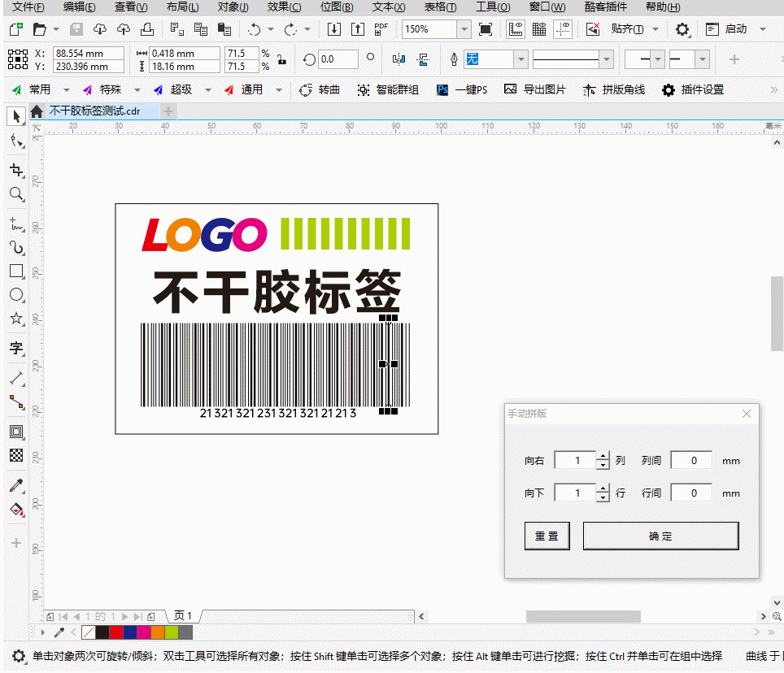Select the Text tool 字
The image size is (784, 673).
[x=16, y=348]
